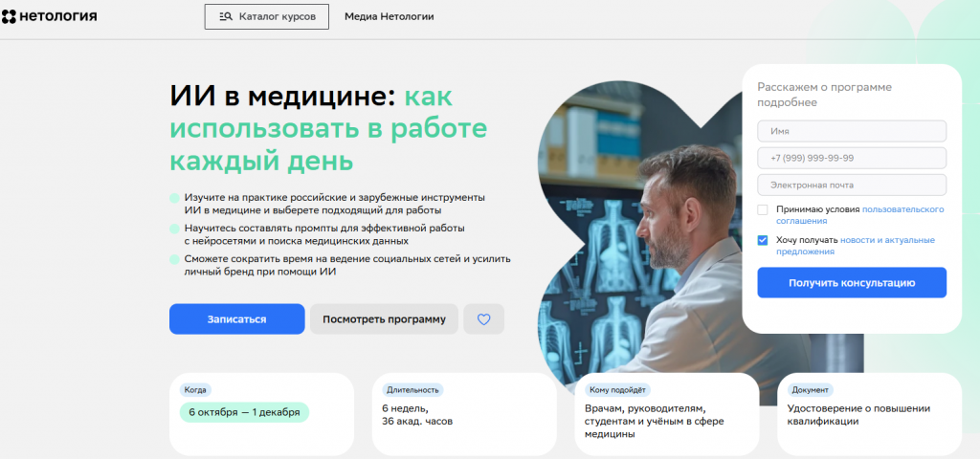Click Получить консультацию button
This screenshot has height=459, width=980.
pyautogui.click(x=852, y=283)
